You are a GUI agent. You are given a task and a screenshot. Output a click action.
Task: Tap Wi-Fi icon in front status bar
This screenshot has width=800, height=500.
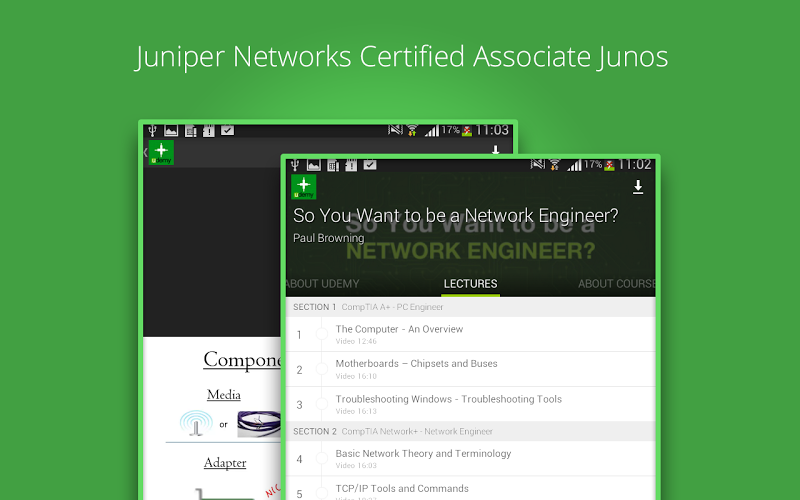click(555, 165)
